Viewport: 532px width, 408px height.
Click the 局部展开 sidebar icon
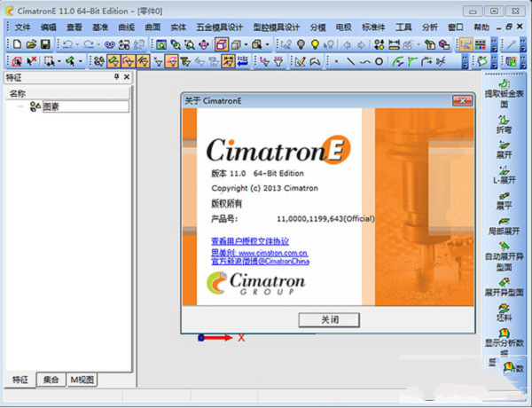tap(505, 226)
